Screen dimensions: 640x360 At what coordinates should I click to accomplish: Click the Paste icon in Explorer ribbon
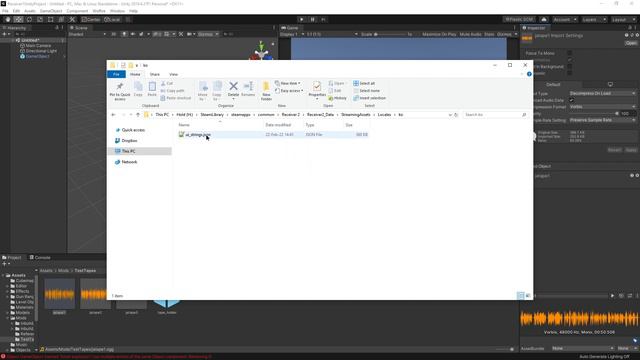click(x=152, y=89)
